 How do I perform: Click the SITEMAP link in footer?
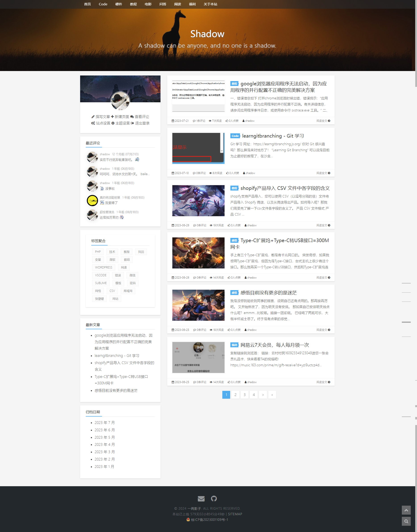(235, 514)
